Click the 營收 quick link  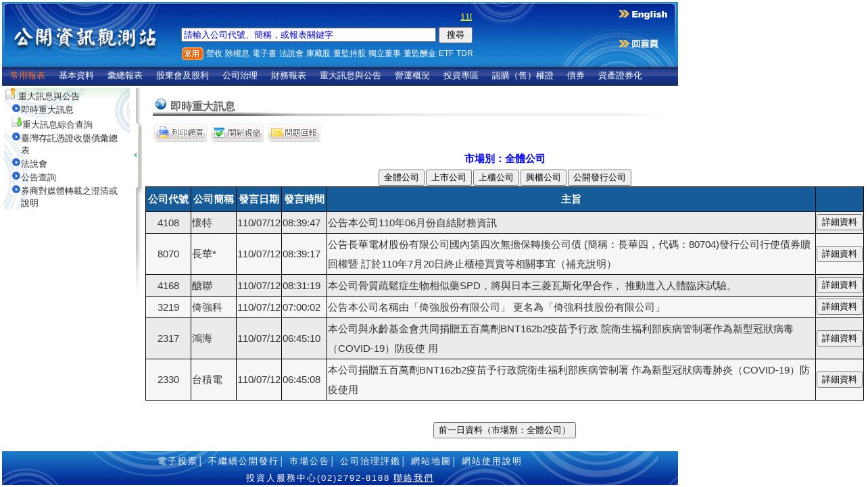tap(214, 53)
